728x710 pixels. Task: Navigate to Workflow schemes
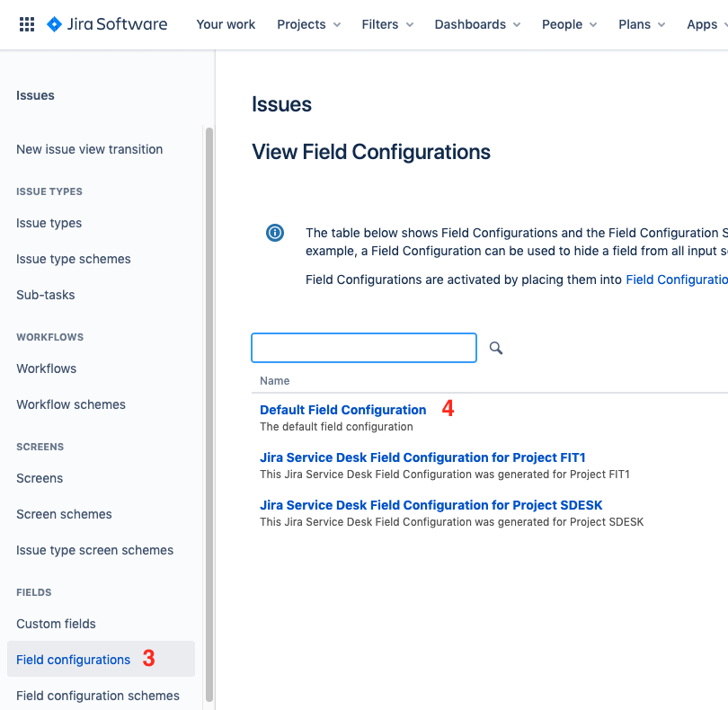pos(71,404)
